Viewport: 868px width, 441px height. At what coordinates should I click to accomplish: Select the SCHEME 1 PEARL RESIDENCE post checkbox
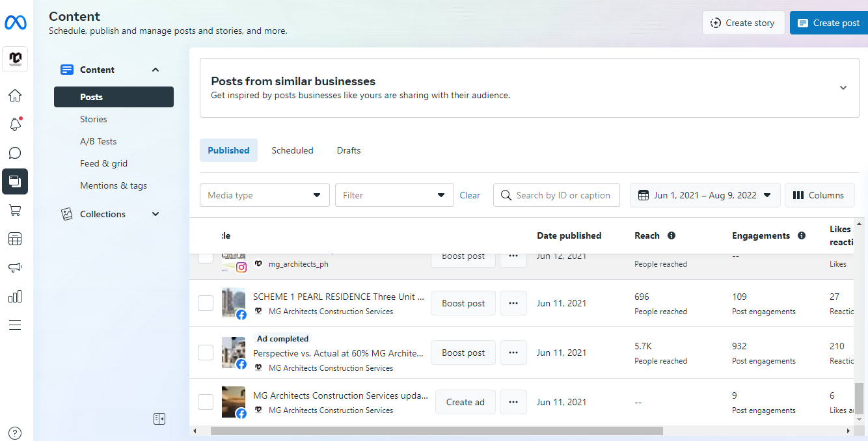[206, 303]
